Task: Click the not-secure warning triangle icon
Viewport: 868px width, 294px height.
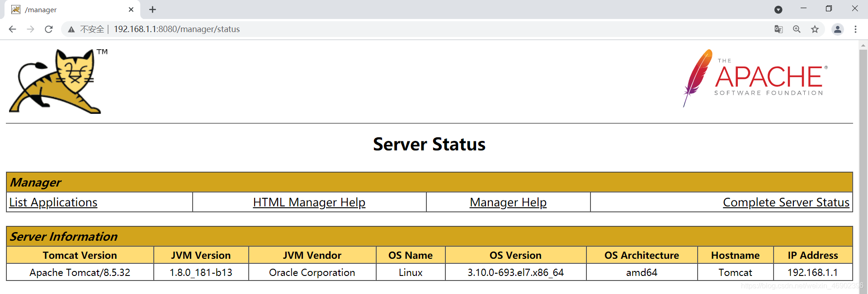Action: 71,29
